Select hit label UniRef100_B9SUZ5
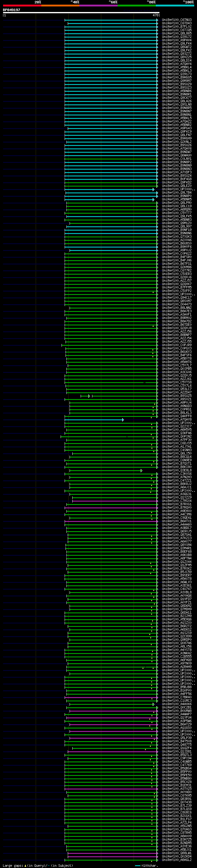 pyautogui.click(x=177, y=396)
